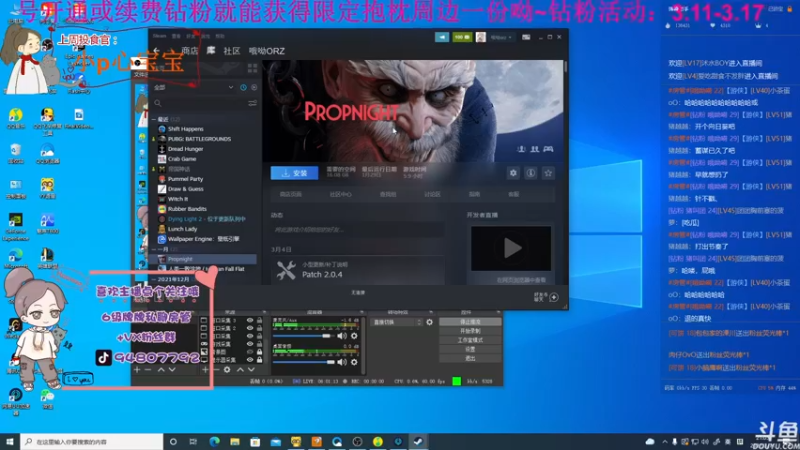Toggle ready-to-play filter icon
This screenshot has height=450, width=800.
[x=254, y=87]
